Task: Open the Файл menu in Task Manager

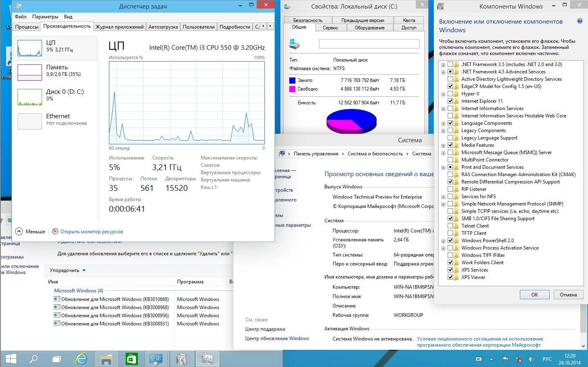Action: pyautogui.click(x=20, y=17)
